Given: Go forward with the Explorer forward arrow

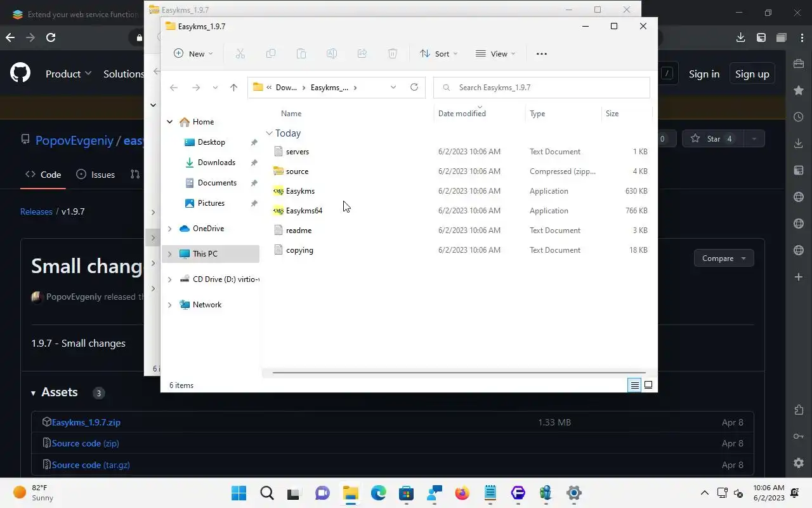Looking at the screenshot, I should 196,88.
